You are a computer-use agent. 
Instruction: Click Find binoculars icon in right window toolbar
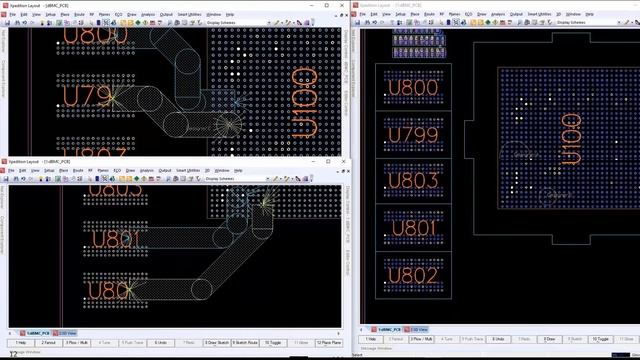(367, 22)
